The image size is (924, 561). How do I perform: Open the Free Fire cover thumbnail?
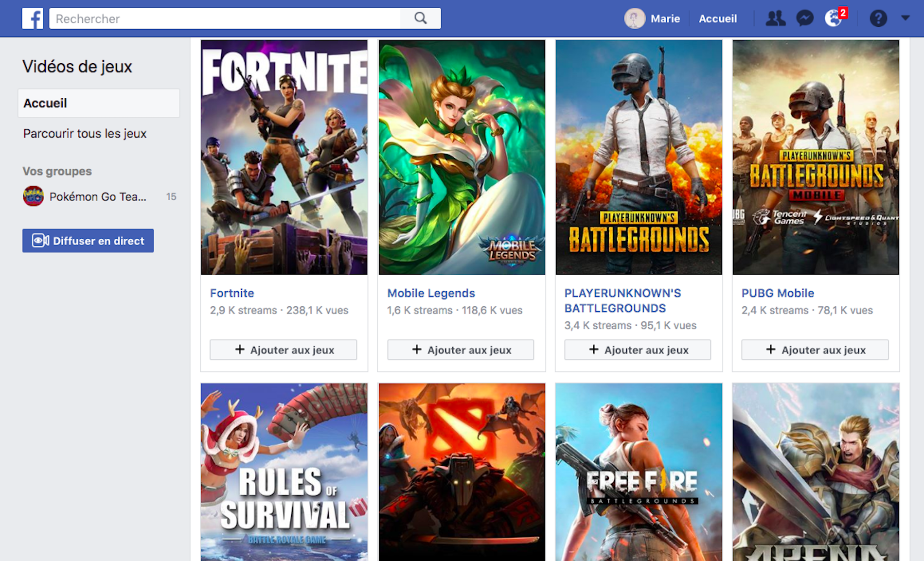coord(639,472)
